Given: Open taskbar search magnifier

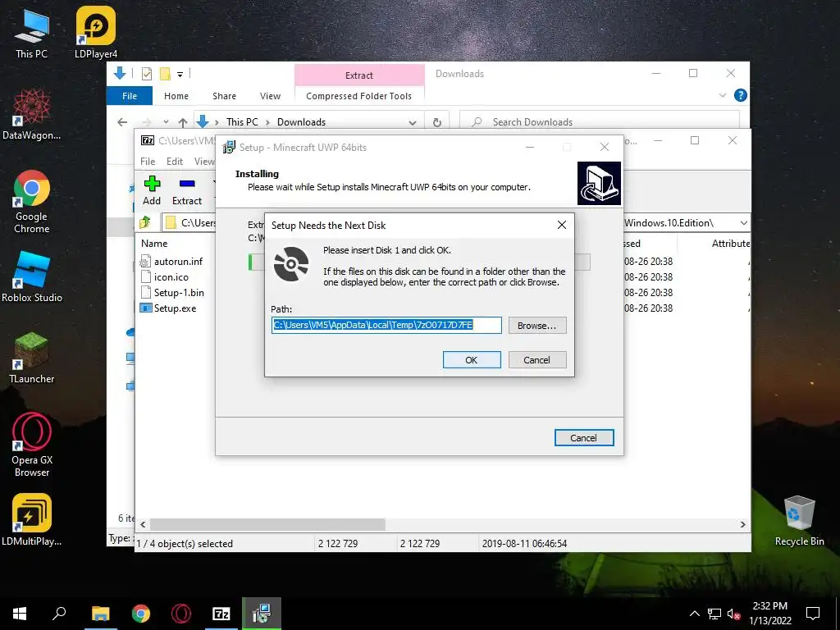Looking at the screenshot, I should click(59, 614).
